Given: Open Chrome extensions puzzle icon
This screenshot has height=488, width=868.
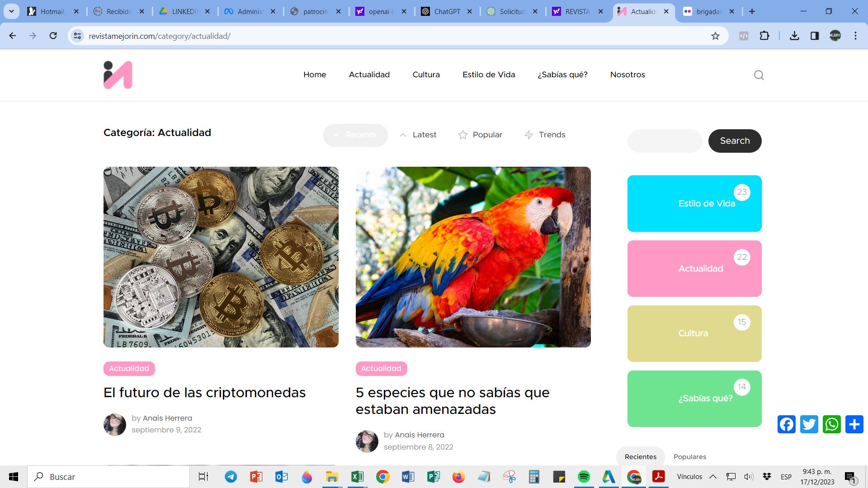Looking at the screenshot, I should (764, 36).
